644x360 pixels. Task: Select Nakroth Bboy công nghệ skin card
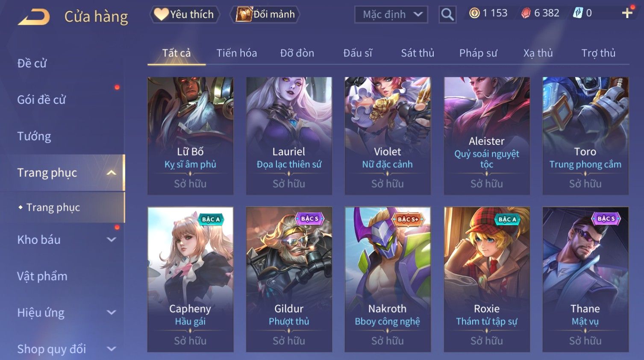coord(388,279)
